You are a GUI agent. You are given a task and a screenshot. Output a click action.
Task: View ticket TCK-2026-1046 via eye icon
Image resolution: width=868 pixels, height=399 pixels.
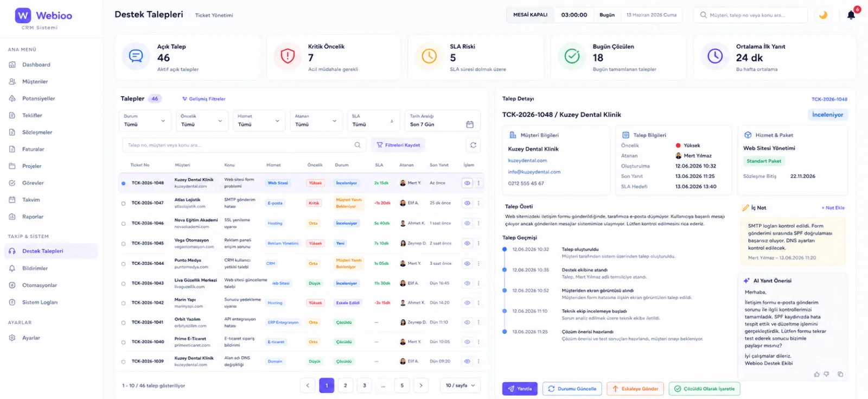tap(467, 223)
